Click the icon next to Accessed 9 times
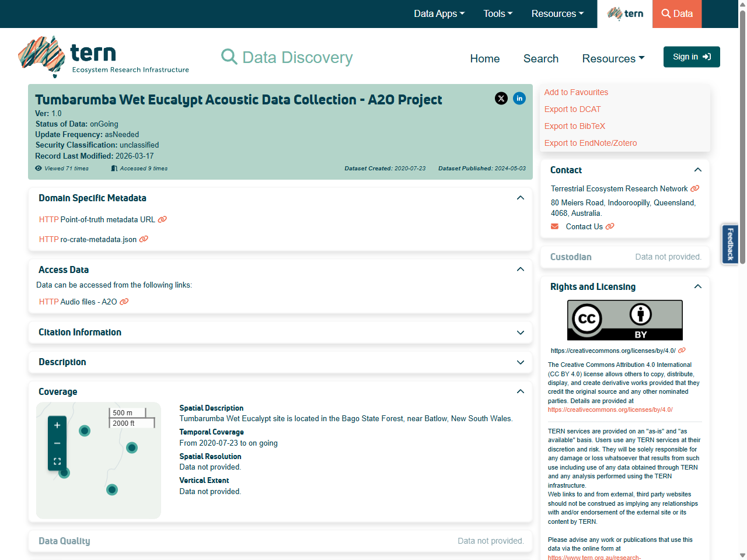 114,168
